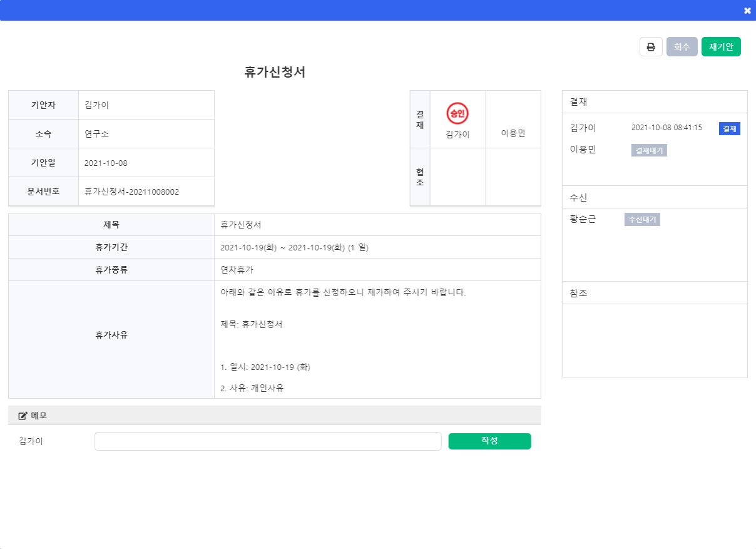Close the dialog with the X icon
756x549 pixels.
(747, 11)
